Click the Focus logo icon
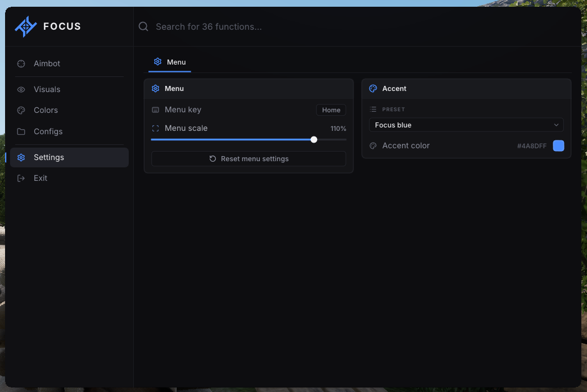Viewport: 587px width, 392px height. (x=26, y=26)
